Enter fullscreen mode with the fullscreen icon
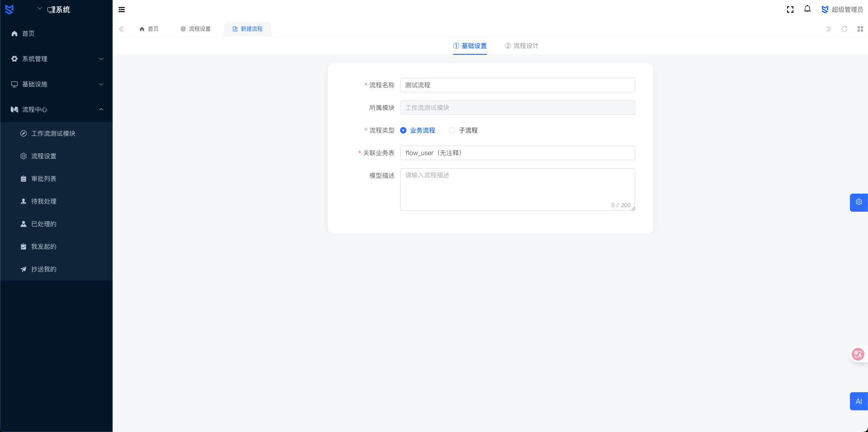 [x=790, y=9]
